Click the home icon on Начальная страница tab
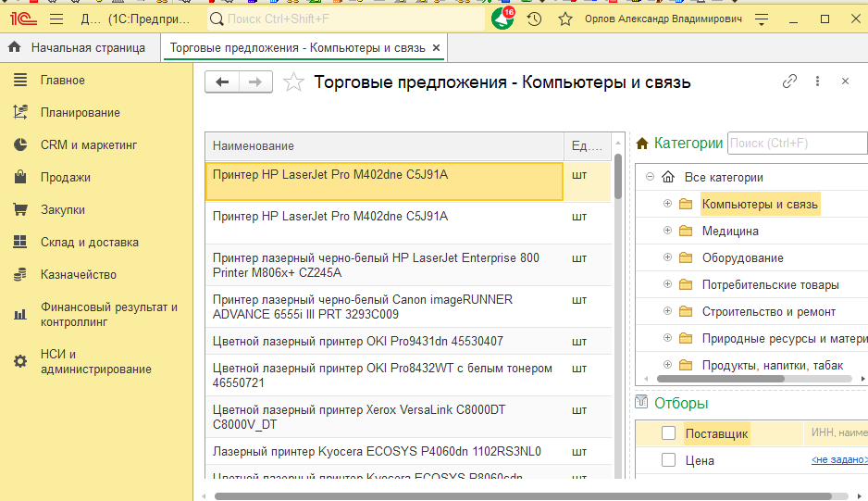Viewport: 868px width, 501px height. [x=15, y=47]
